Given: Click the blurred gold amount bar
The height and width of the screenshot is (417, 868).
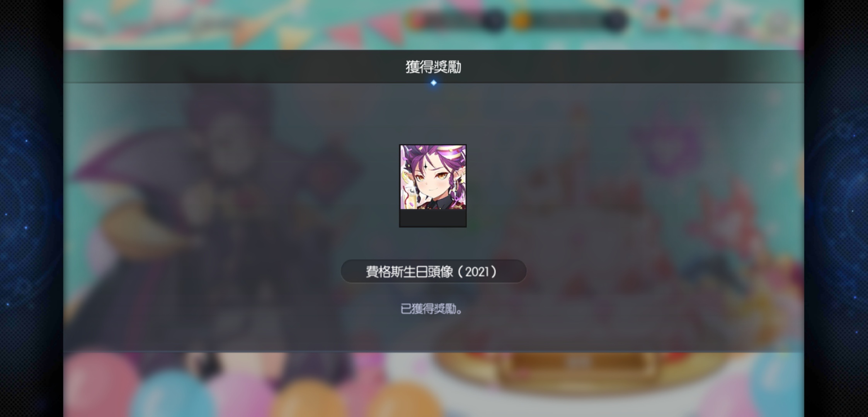Looking at the screenshot, I should 567,20.
